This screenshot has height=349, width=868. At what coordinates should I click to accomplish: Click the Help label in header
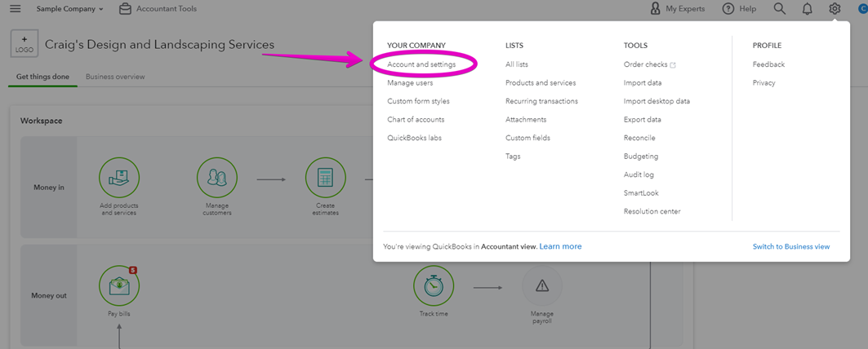click(x=747, y=9)
